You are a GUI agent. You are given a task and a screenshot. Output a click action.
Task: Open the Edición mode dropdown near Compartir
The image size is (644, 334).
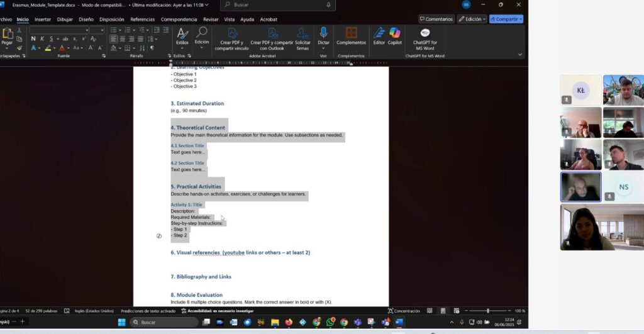pos(471,19)
